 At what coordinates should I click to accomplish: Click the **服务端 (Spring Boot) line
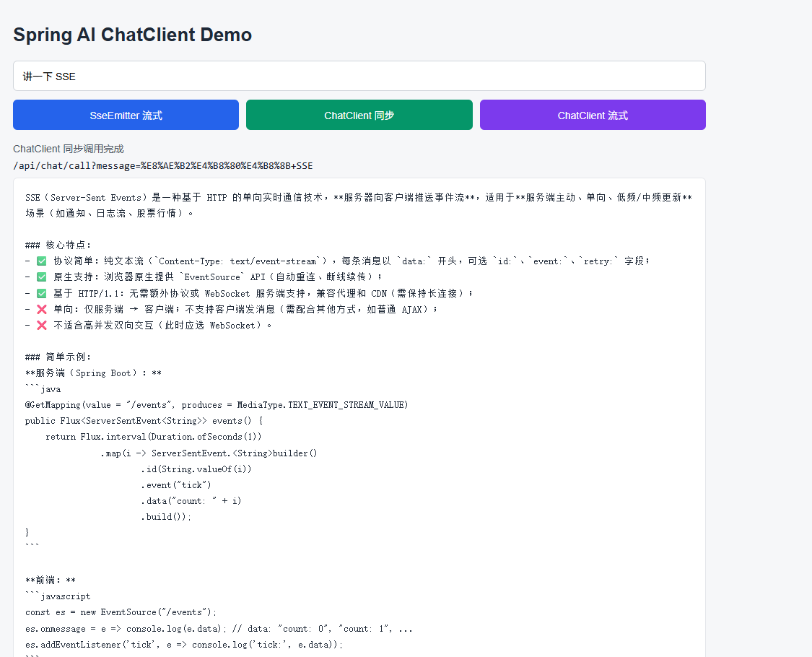93,373
